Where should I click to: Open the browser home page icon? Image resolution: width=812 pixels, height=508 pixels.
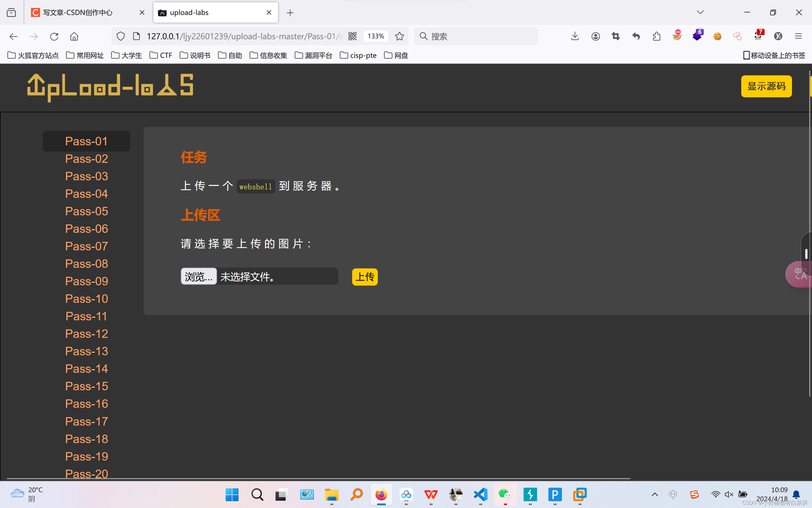click(x=74, y=36)
